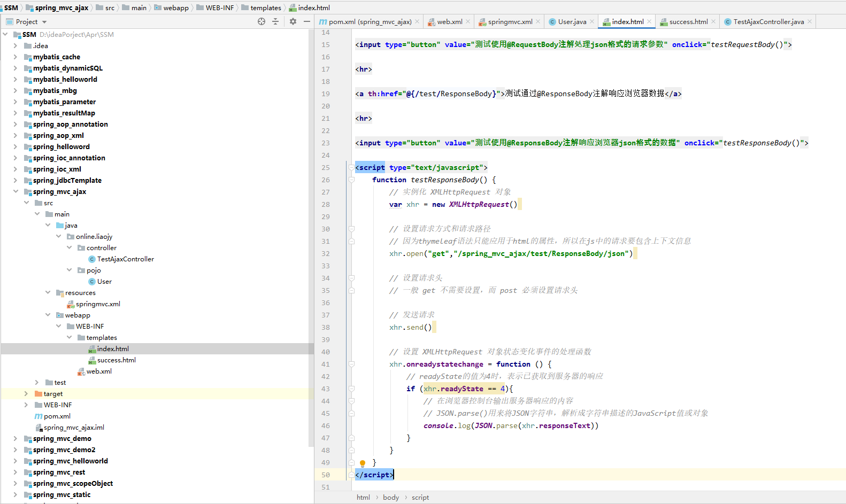
Task: Close the TestAjaxController.java editor tab
Action: (x=810, y=22)
